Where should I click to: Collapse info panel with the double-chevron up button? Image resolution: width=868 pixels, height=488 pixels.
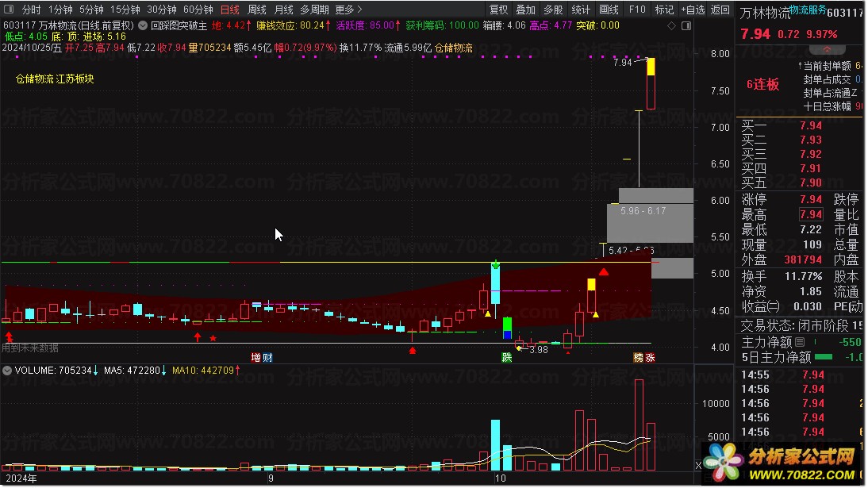point(827,49)
